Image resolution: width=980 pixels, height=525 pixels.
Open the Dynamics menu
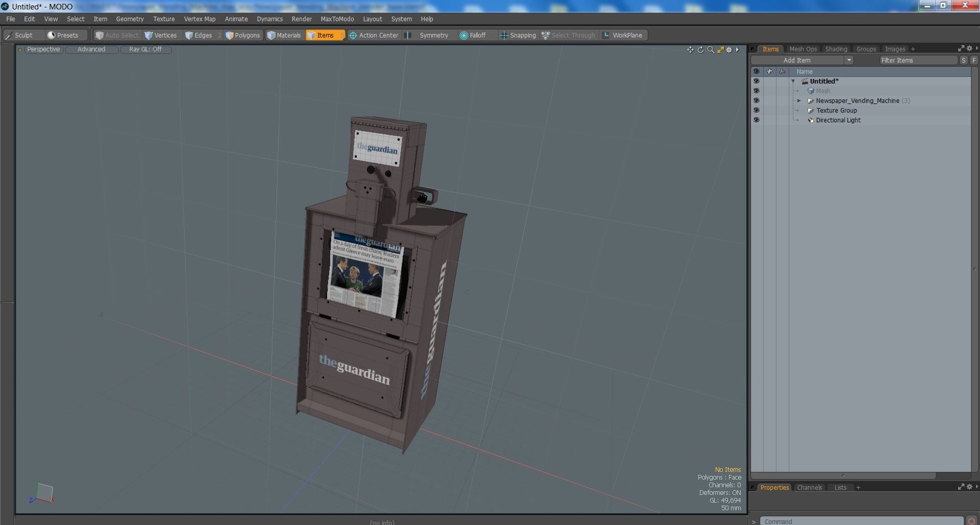click(x=269, y=19)
